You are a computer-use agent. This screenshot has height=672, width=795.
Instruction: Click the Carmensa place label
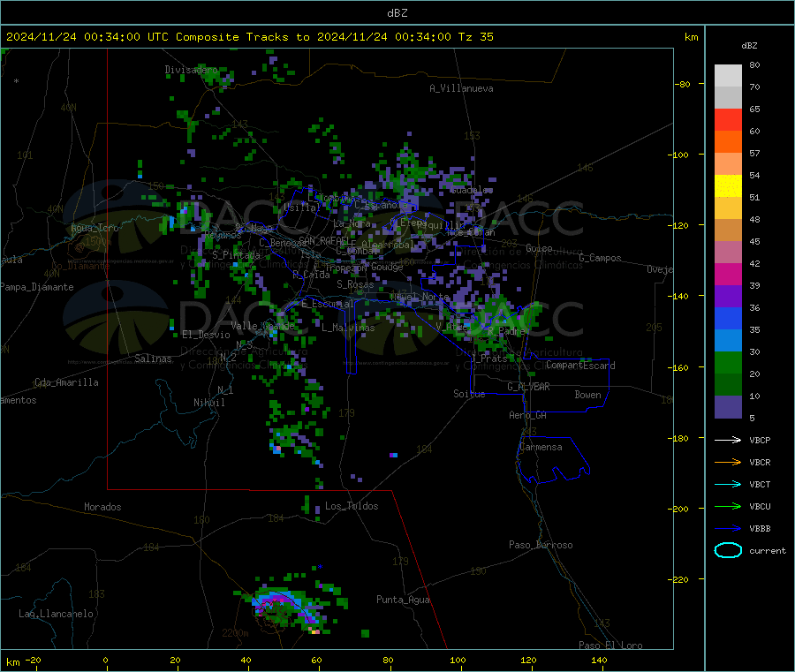pyautogui.click(x=541, y=447)
